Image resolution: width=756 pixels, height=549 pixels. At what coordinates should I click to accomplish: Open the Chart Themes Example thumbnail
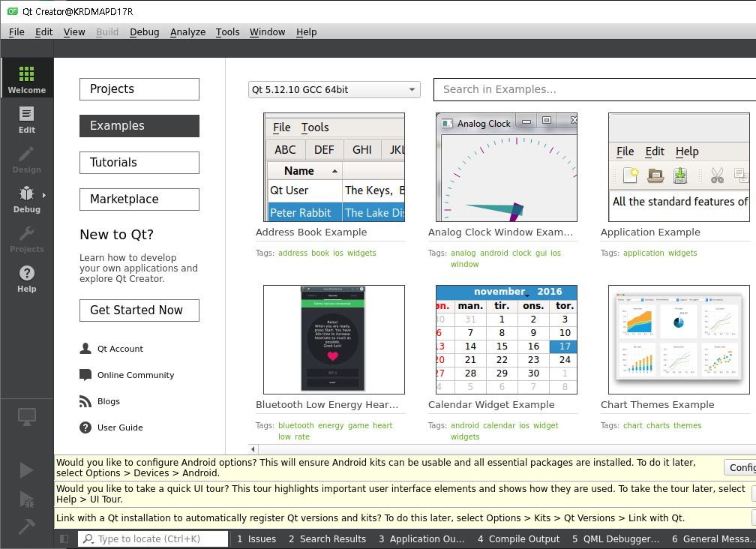(x=679, y=340)
